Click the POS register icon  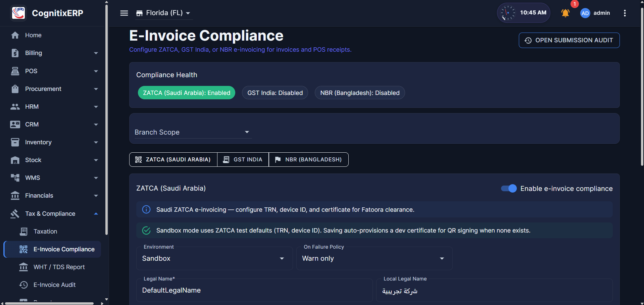(15, 71)
